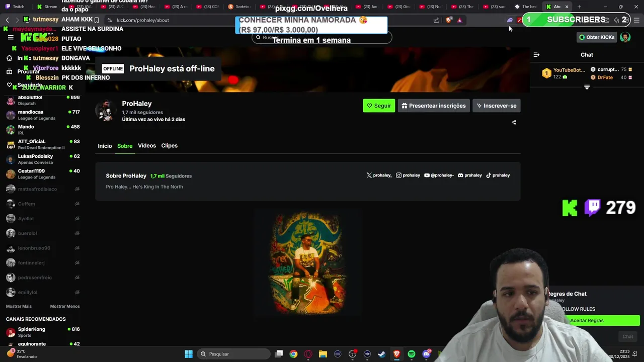Switch to the Sorteio browser tab
This screenshot has width=644, height=362.
(239, 7)
